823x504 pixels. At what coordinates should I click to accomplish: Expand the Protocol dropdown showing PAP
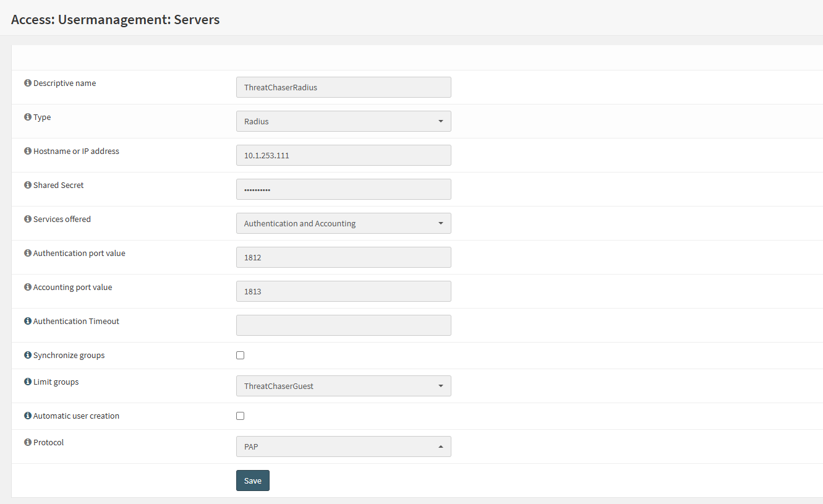[343, 446]
